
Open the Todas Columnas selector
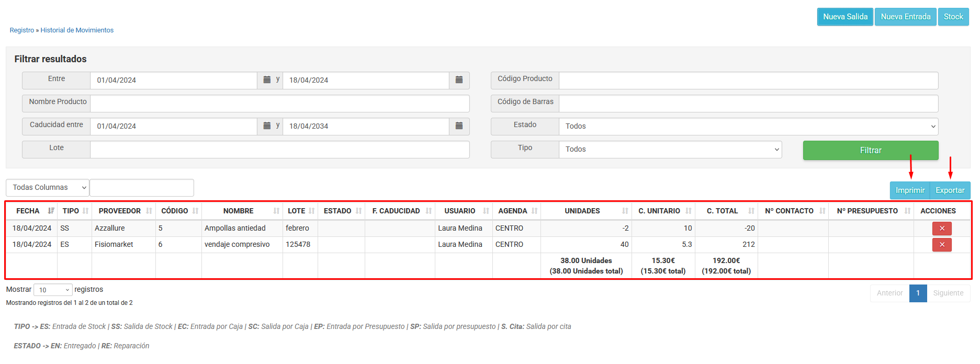pyautogui.click(x=48, y=188)
